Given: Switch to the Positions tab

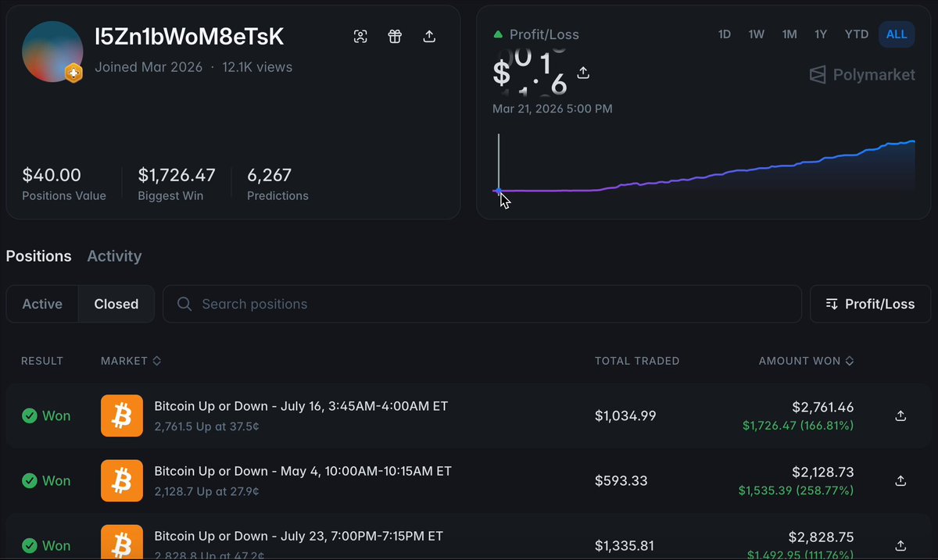Looking at the screenshot, I should coord(38,256).
